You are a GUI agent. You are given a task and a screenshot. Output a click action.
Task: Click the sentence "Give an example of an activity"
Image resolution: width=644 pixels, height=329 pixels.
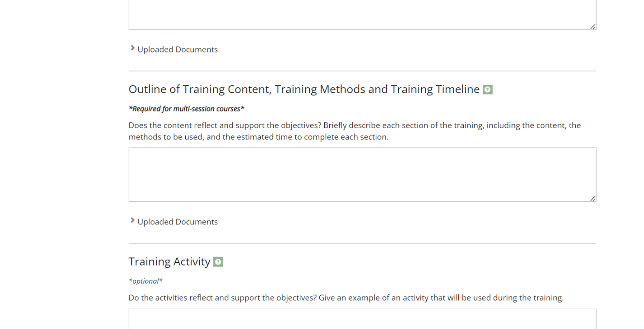(x=441, y=298)
